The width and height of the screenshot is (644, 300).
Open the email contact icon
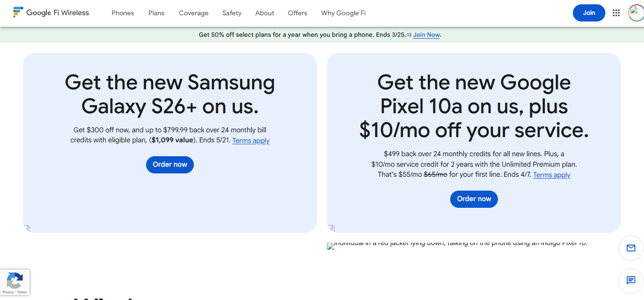(631, 248)
